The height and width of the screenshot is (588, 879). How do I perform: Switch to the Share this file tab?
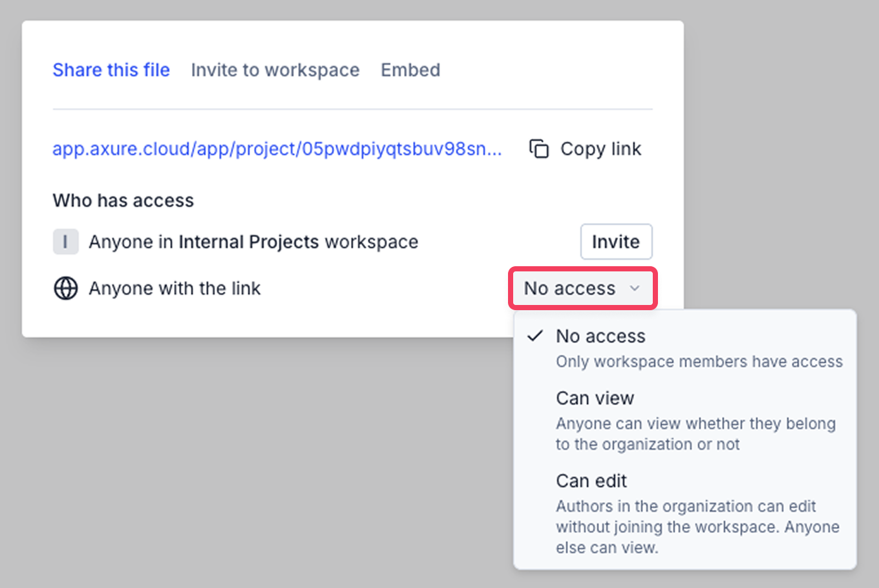111,70
